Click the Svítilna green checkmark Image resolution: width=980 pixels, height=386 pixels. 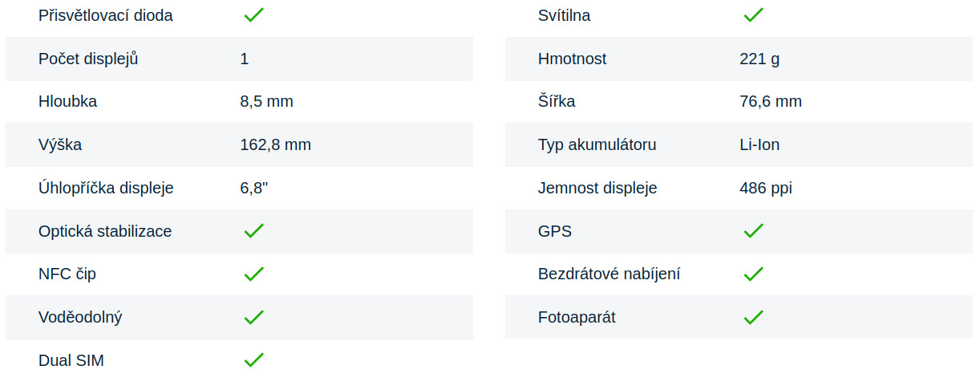click(753, 15)
